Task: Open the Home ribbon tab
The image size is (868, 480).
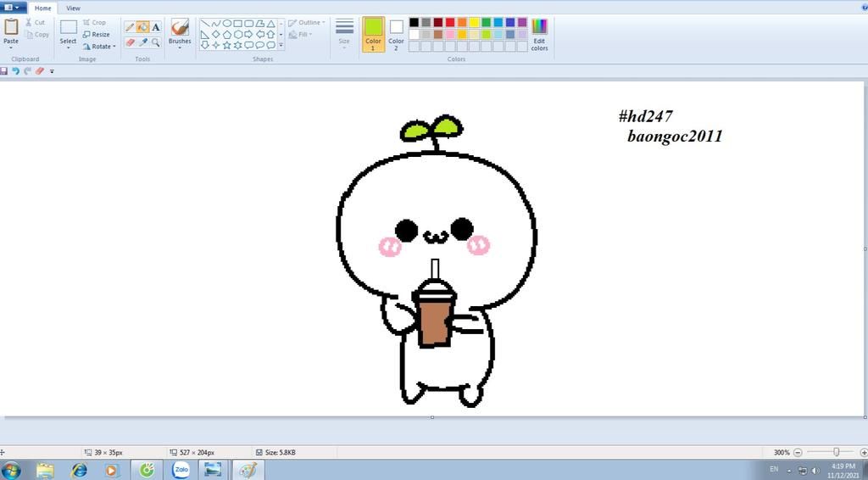Action: click(42, 8)
